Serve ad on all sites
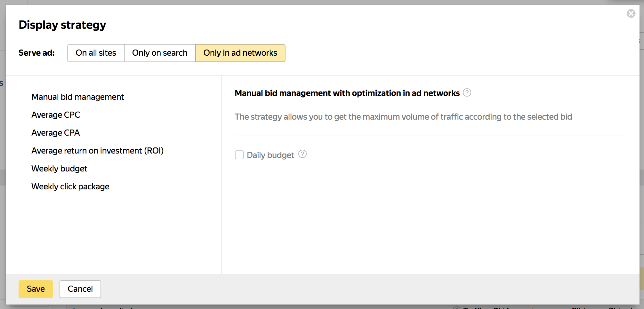 (96, 53)
